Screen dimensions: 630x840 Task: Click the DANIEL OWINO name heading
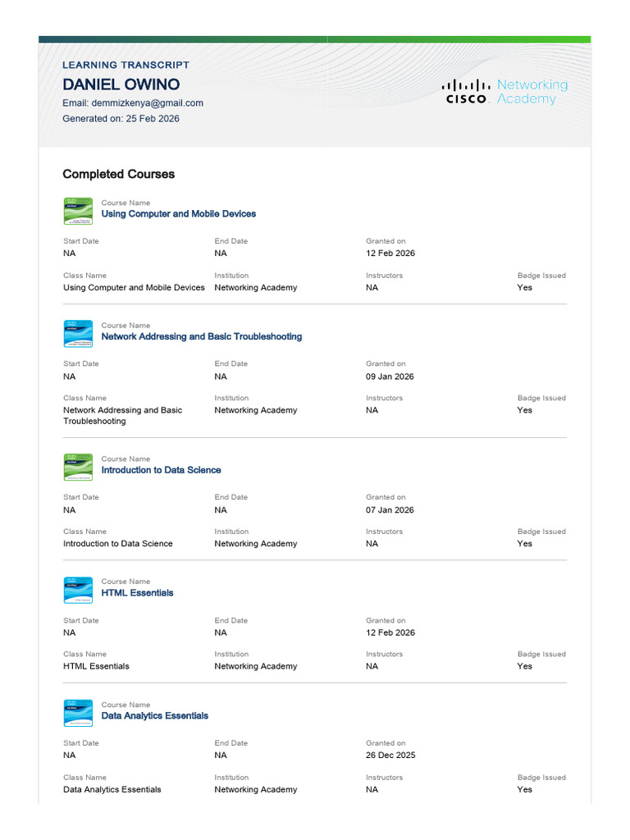(121, 84)
